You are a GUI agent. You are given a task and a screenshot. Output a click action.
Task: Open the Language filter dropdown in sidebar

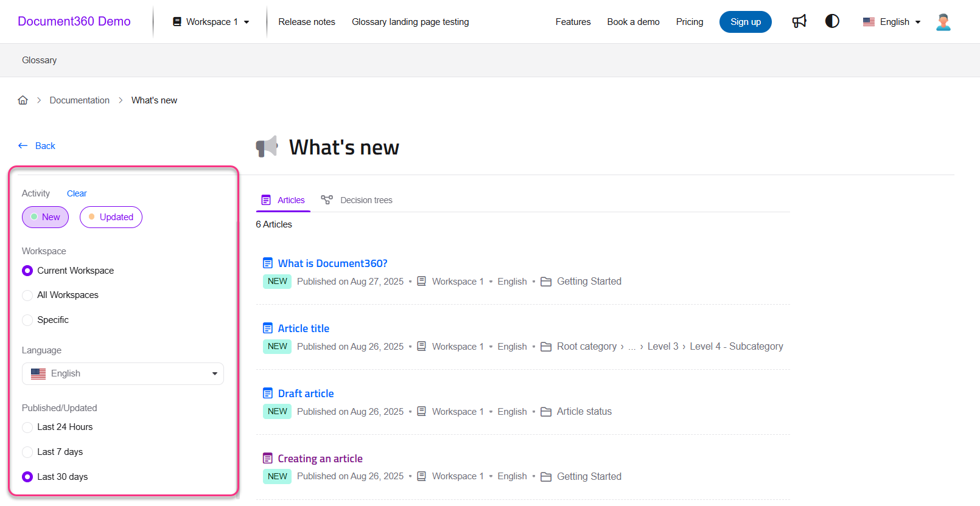pos(123,373)
